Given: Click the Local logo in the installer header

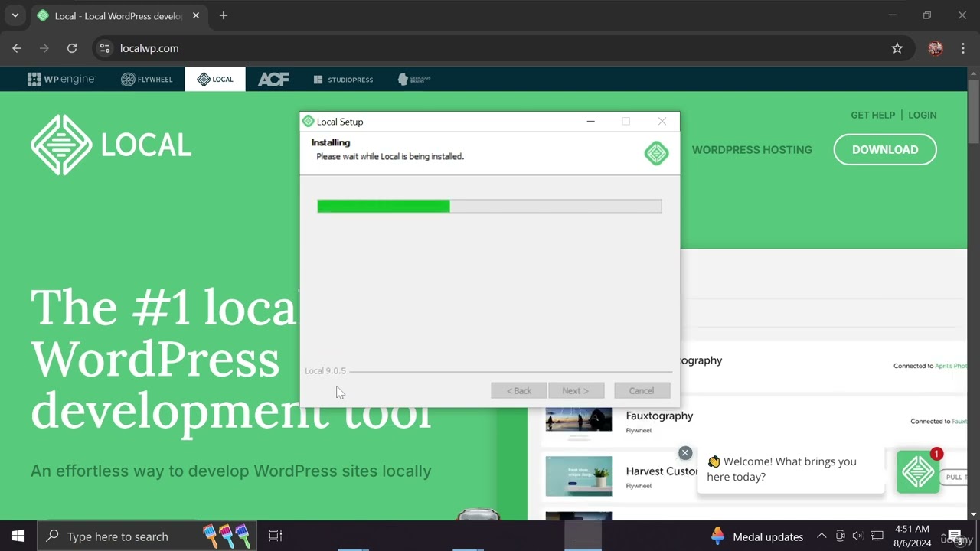Looking at the screenshot, I should (656, 153).
